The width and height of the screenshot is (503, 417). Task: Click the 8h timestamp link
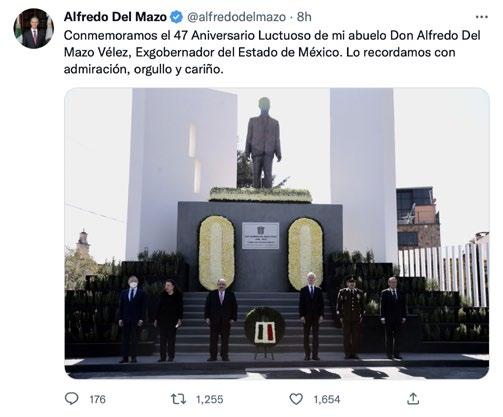click(x=304, y=17)
